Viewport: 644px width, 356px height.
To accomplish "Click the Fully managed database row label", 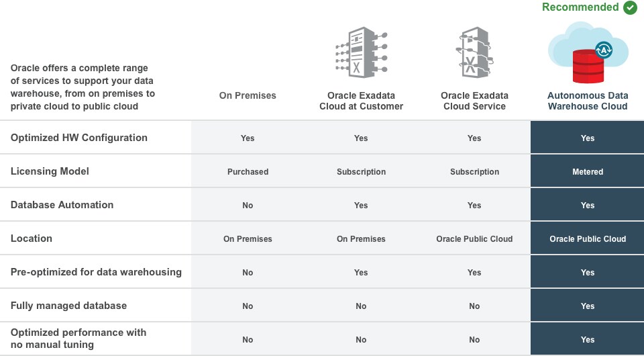I will pos(68,306).
